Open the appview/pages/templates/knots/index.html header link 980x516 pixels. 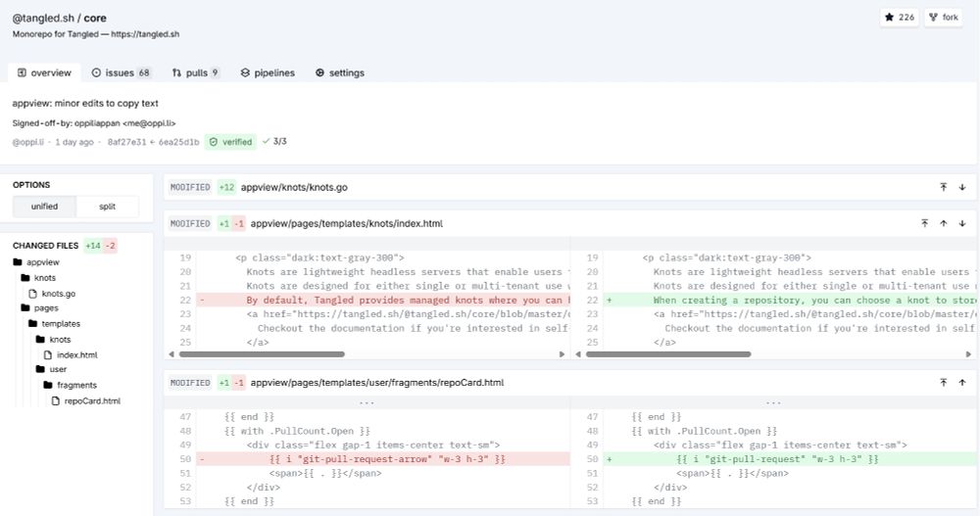click(x=346, y=223)
